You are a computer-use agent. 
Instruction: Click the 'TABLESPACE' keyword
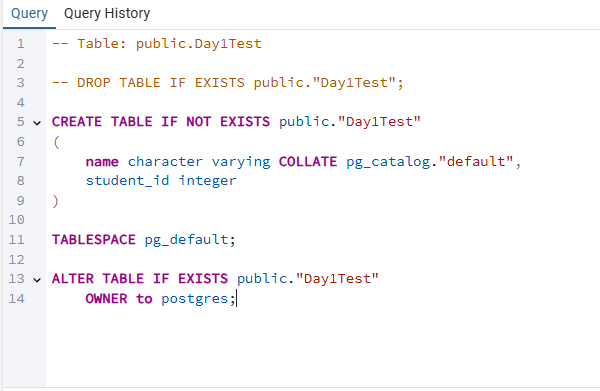click(x=94, y=240)
